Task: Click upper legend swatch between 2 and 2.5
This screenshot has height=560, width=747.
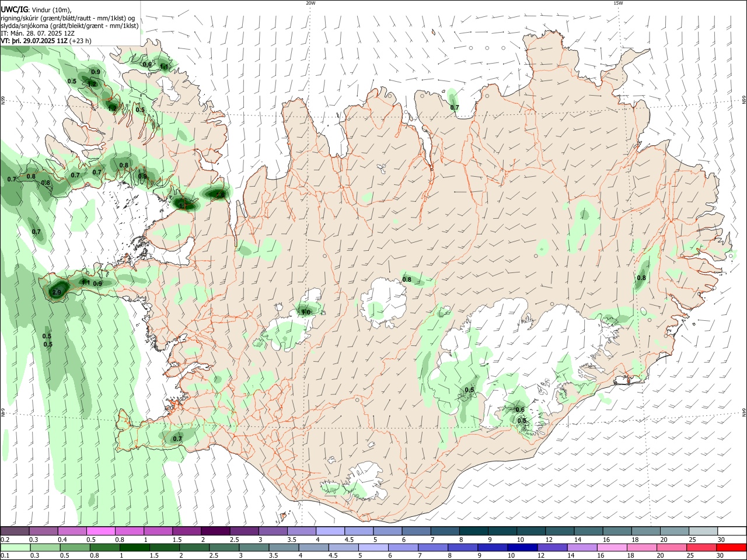Action: [x=215, y=531]
